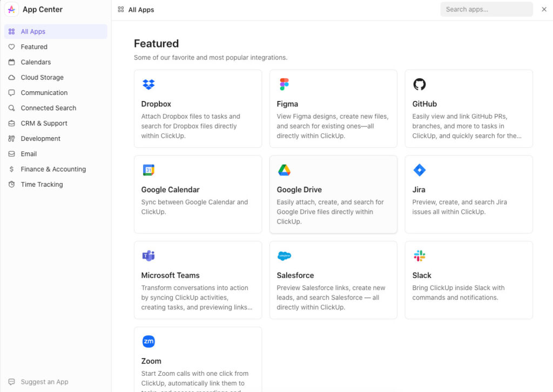The height and width of the screenshot is (392, 553).
Task: Click the Google Calendar logo icon
Action: pyautogui.click(x=149, y=170)
